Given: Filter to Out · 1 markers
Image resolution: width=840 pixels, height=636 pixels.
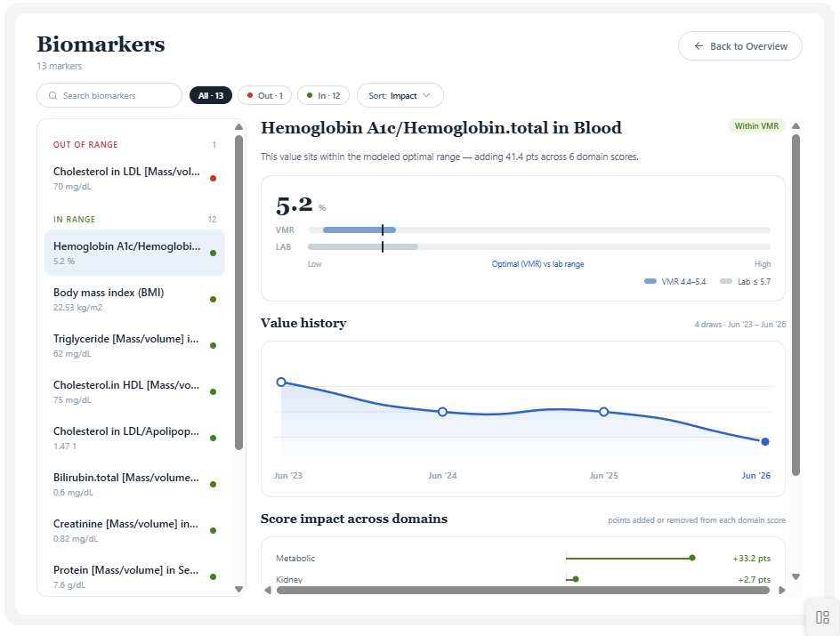Looking at the screenshot, I should click(x=264, y=95).
